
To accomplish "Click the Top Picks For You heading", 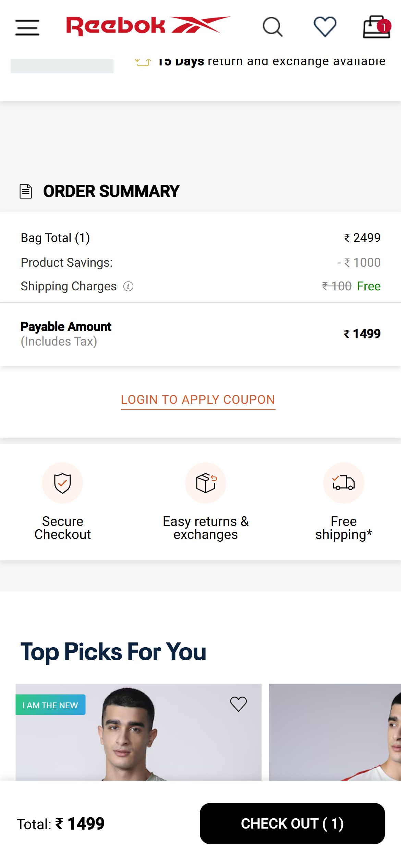I will [113, 652].
